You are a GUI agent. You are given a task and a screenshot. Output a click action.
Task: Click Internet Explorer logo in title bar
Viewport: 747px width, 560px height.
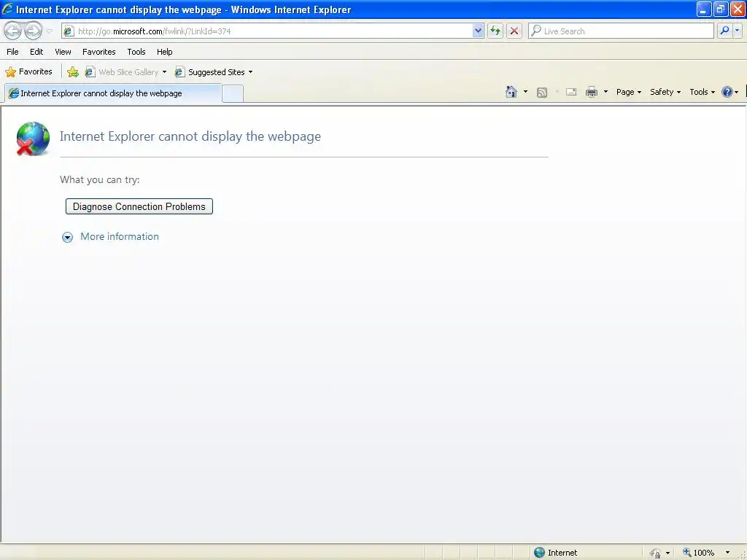pos(7,9)
